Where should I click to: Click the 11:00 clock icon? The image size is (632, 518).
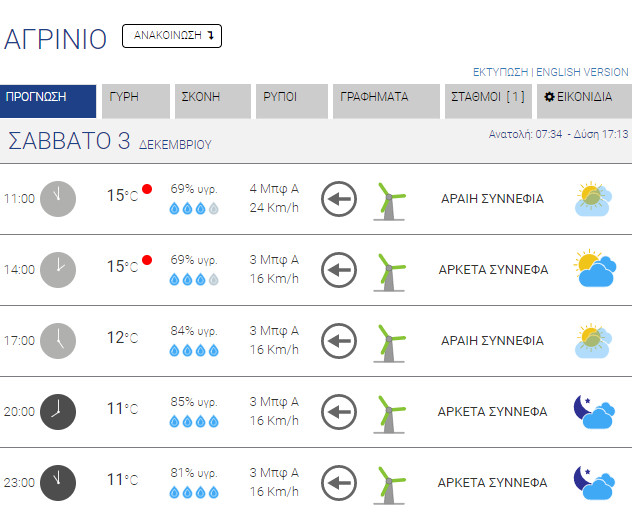click(x=58, y=198)
